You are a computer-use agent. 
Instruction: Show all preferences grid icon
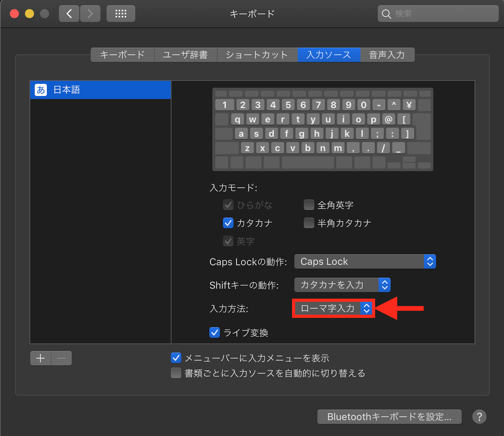(121, 14)
